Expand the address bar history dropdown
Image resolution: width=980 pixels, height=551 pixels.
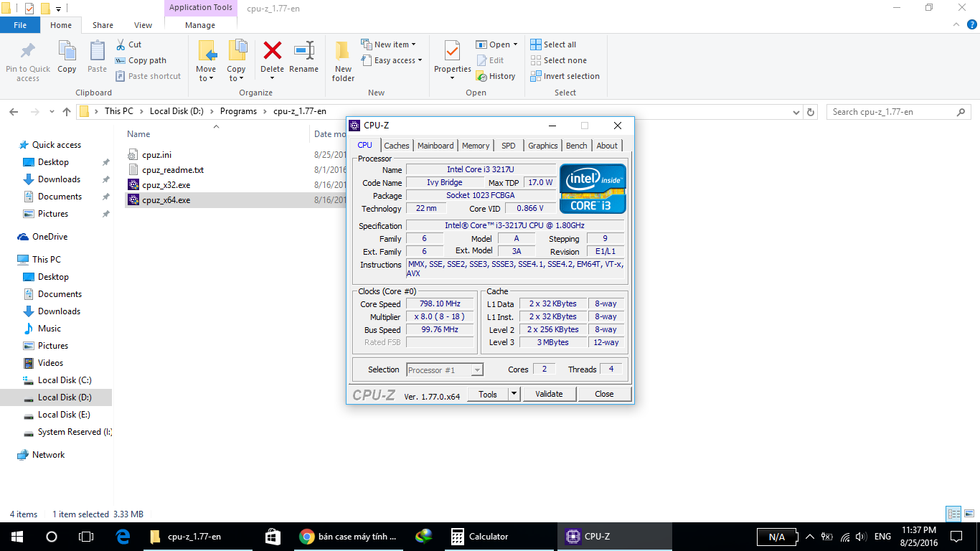tap(796, 112)
